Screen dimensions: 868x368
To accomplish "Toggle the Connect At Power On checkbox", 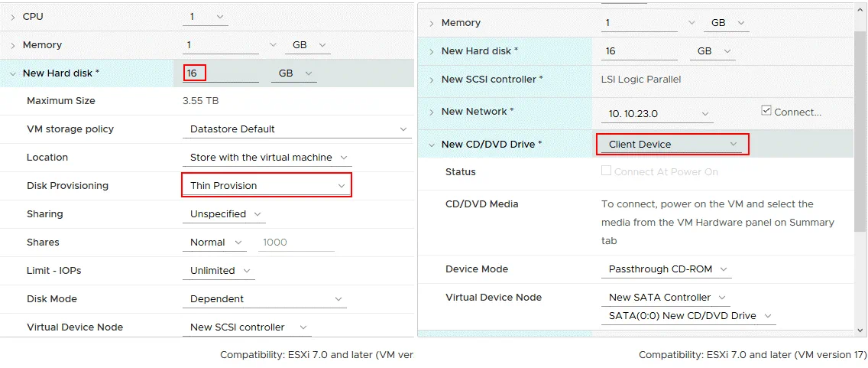I will coord(606,171).
